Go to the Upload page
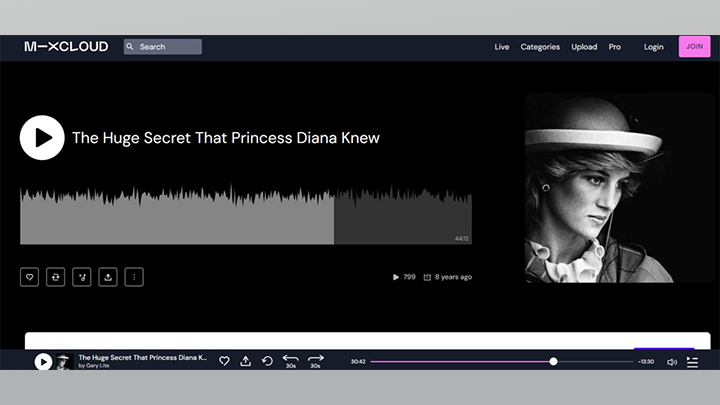This screenshot has width=720, height=405. (584, 47)
